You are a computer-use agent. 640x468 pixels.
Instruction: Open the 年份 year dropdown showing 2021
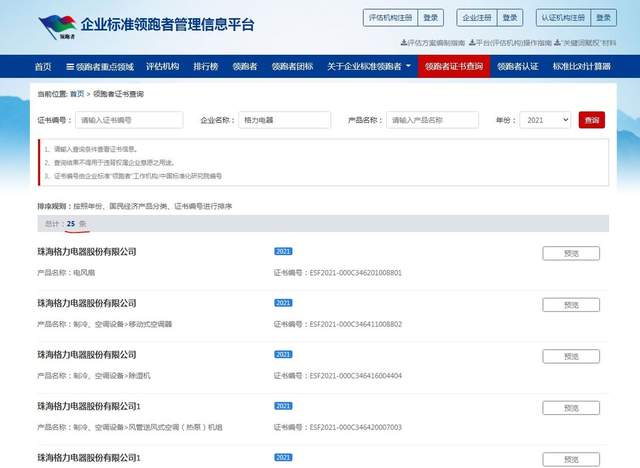[545, 120]
